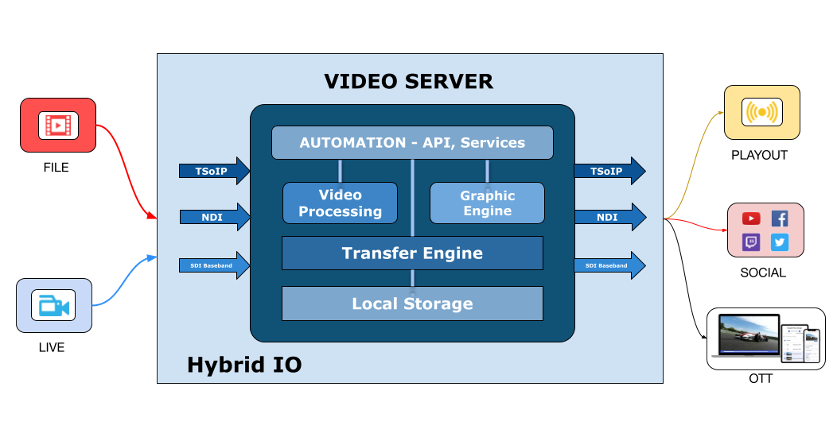Select the yellow live broadcast icon
Viewport: 838px width, 438px height.
(762, 112)
